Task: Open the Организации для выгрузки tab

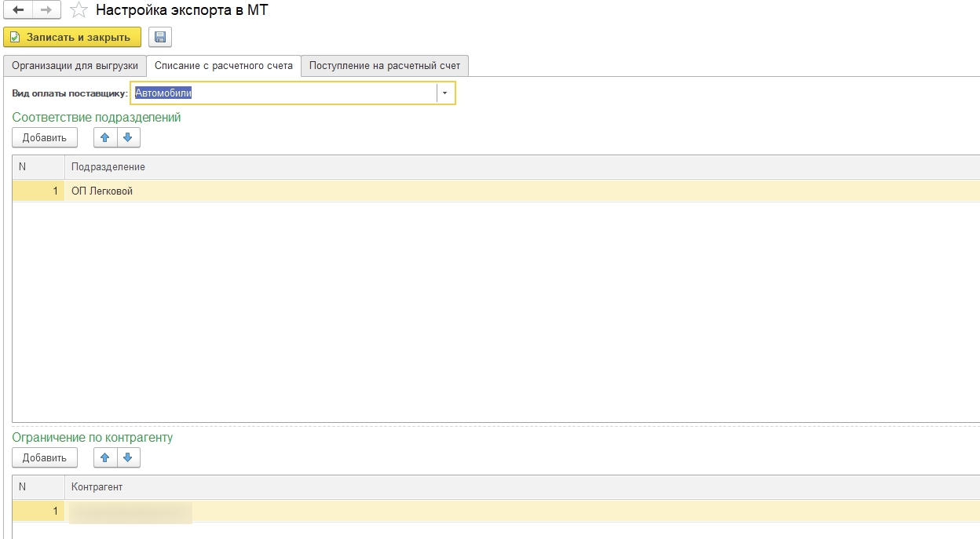Action: (75, 66)
